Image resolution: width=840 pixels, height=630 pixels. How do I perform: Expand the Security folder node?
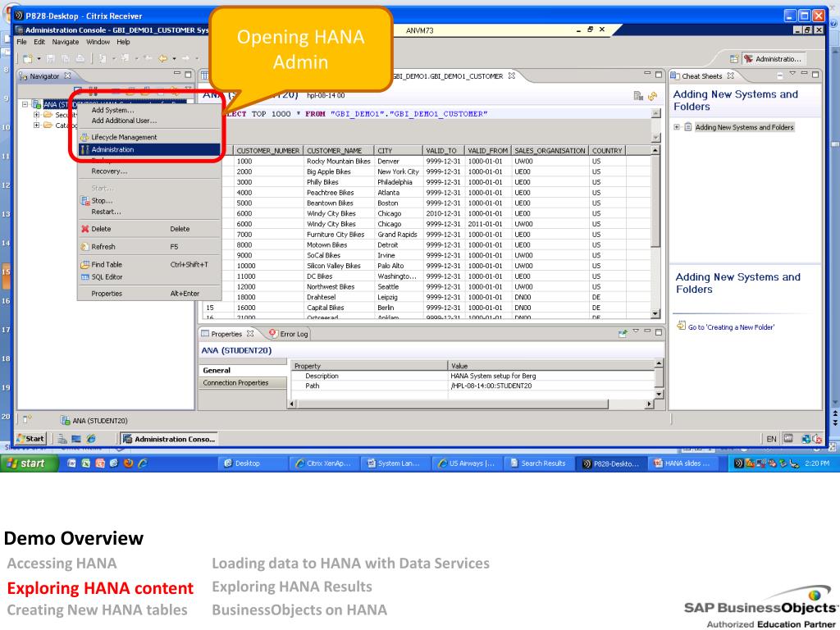[x=36, y=115]
